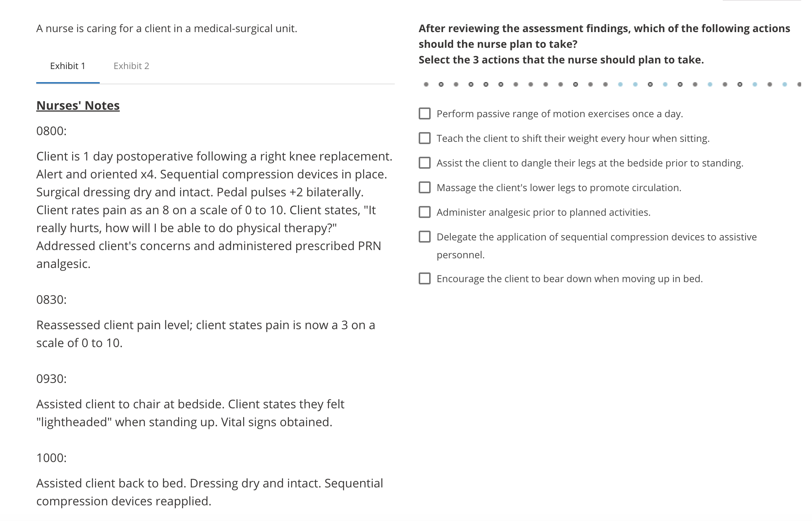Select "Massage the client's lower legs" checkbox

pos(425,187)
